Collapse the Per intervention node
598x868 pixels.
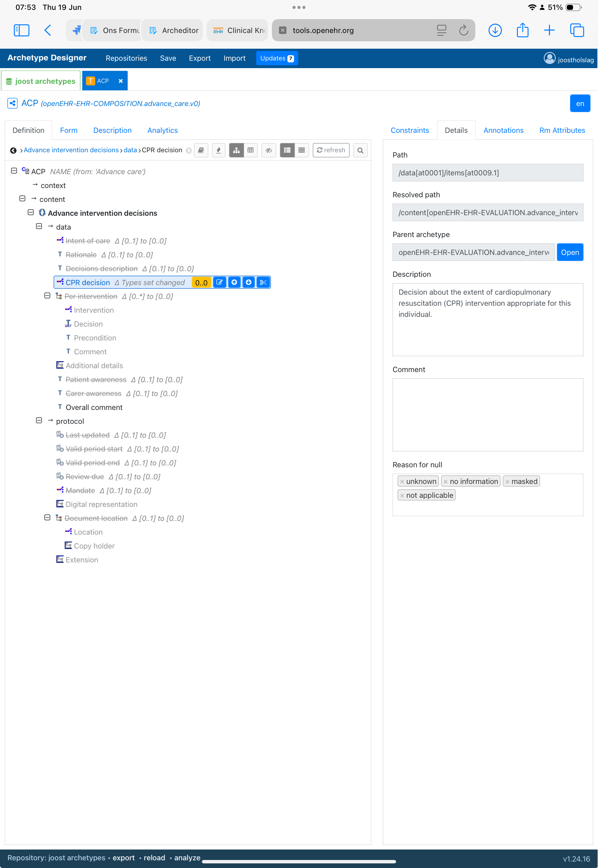47,296
